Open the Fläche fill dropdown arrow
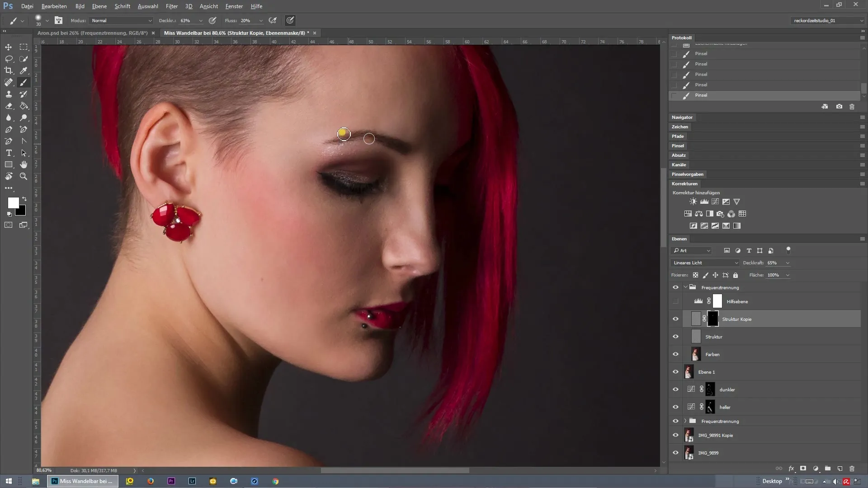Viewport: 868px width, 488px height. point(788,275)
